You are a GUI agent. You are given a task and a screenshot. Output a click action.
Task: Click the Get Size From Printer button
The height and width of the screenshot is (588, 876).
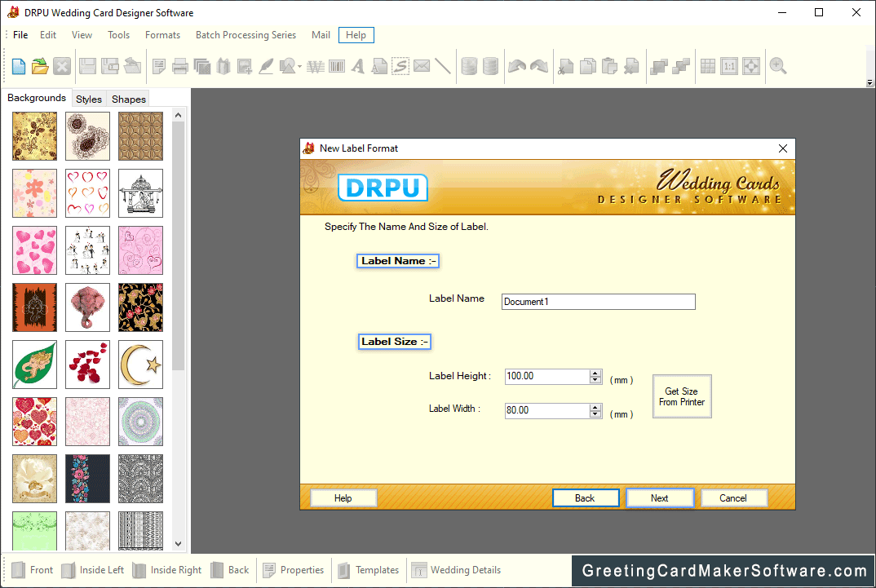click(682, 396)
